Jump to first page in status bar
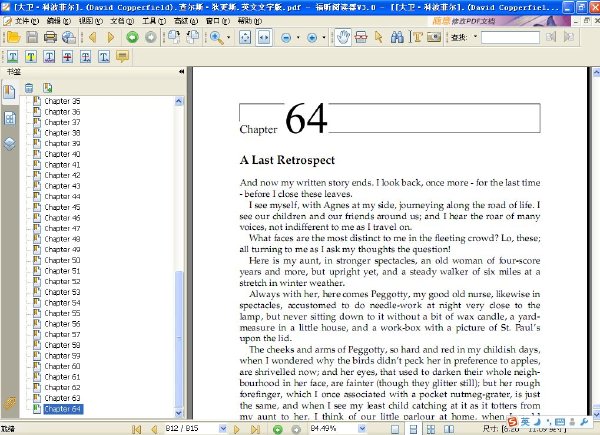 [136, 429]
